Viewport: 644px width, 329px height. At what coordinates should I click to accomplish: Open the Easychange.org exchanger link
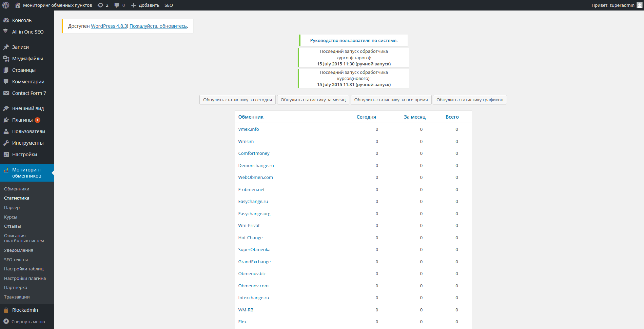click(254, 214)
